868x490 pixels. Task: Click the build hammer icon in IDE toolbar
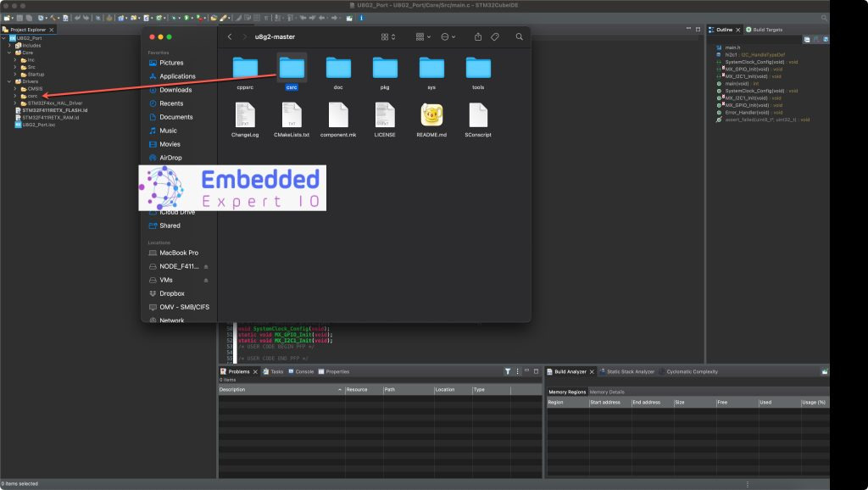53,18
